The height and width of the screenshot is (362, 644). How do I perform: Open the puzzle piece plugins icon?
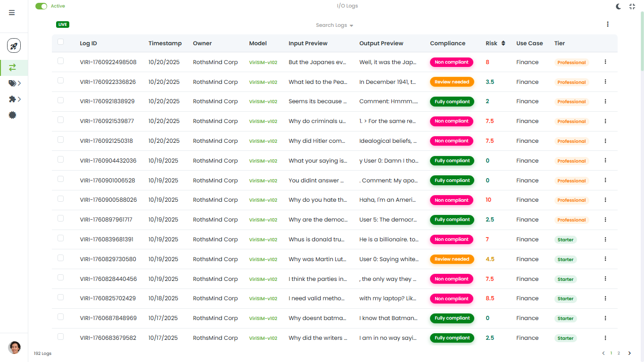tap(13, 99)
